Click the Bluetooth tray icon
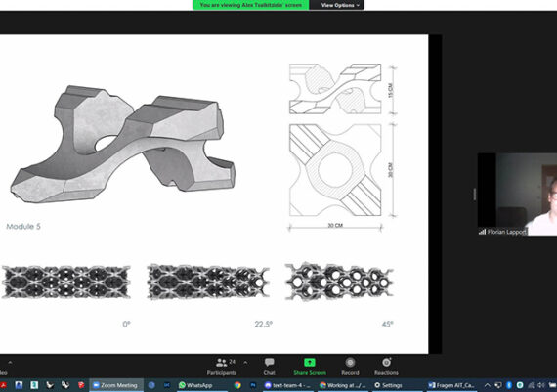This screenshot has height=392, width=557. (x=509, y=385)
